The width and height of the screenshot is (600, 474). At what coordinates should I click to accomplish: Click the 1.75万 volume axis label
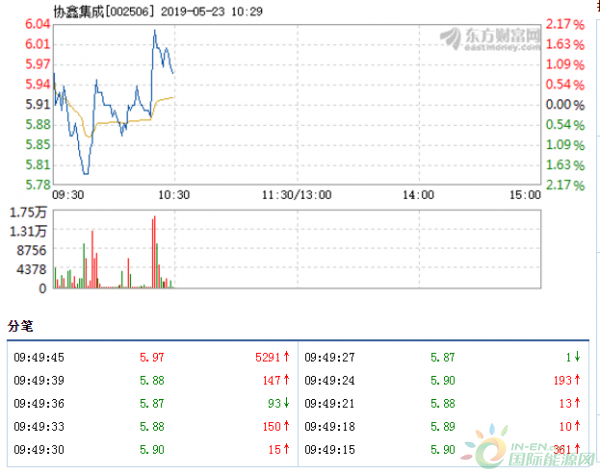click(x=28, y=212)
